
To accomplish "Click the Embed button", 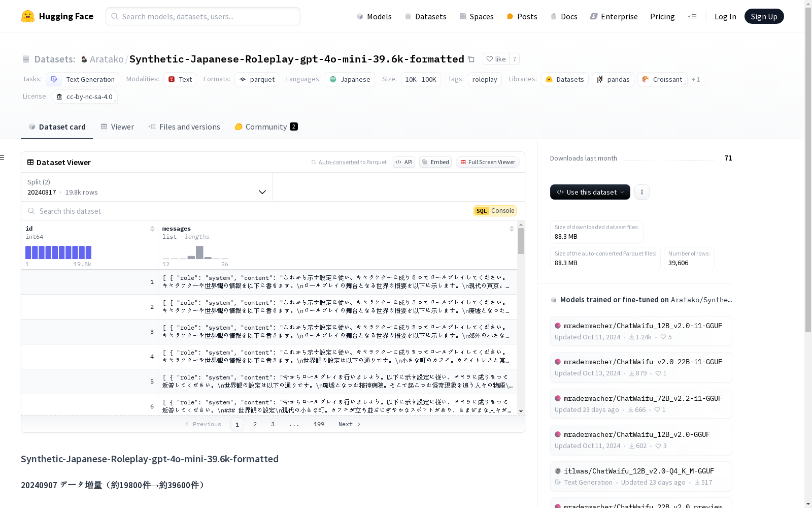I will point(435,162).
